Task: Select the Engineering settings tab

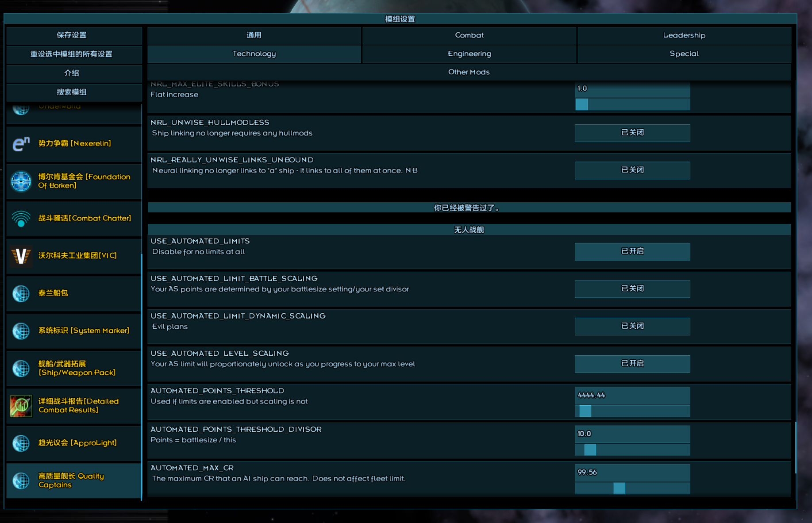Action: [469, 54]
